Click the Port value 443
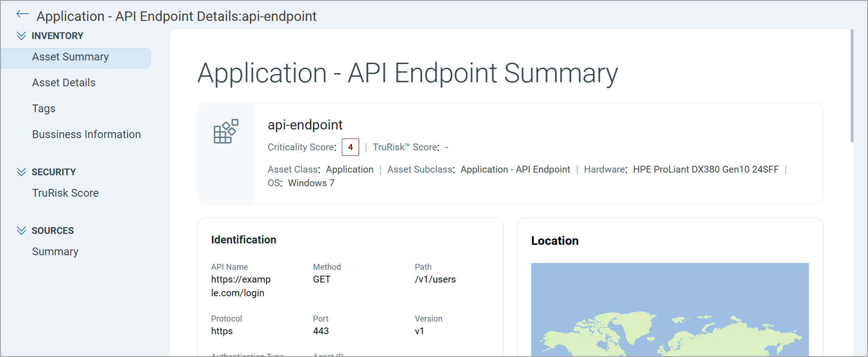This screenshot has width=868, height=357. [321, 331]
